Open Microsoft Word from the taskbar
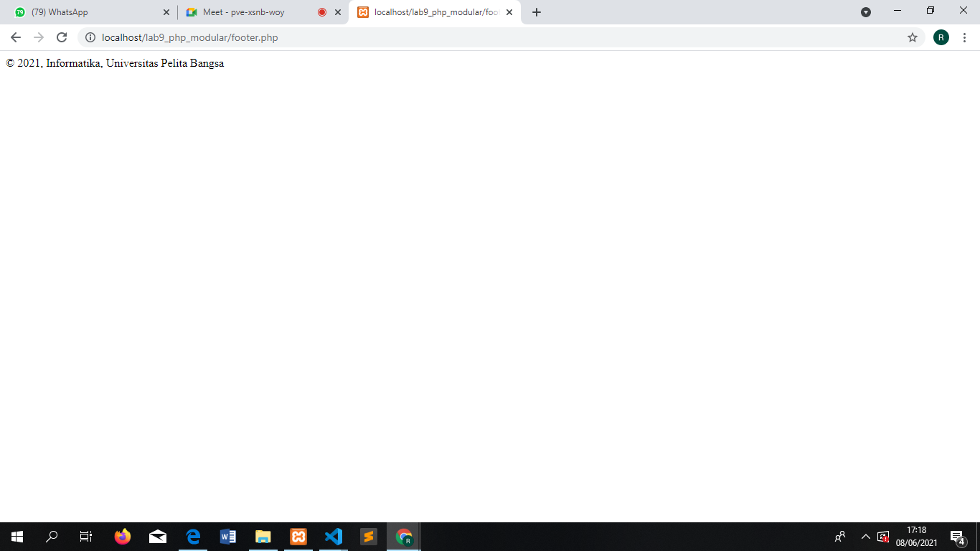Image resolution: width=980 pixels, height=551 pixels. point(227,536)
